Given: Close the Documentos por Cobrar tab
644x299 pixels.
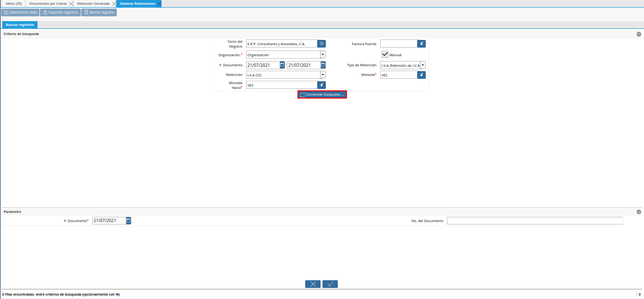Looking at the screenshot, I should [x=71, y=3].
